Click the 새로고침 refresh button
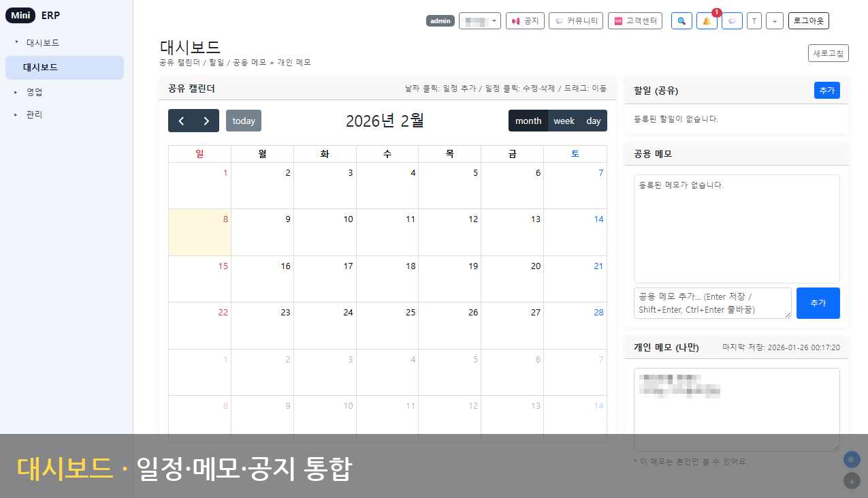The image size is (868, 498). point(829,53)
